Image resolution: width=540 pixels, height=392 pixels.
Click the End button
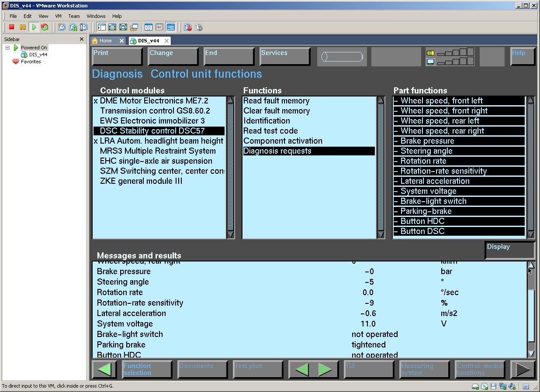[229, 56]
